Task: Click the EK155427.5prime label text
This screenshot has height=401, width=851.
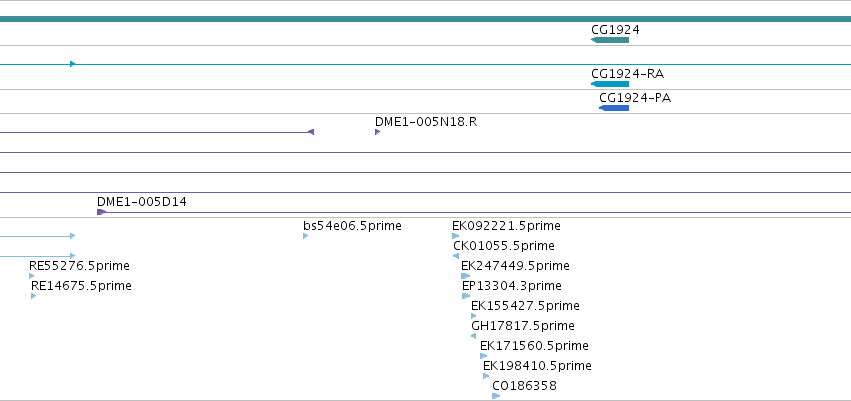Action: 525,306
